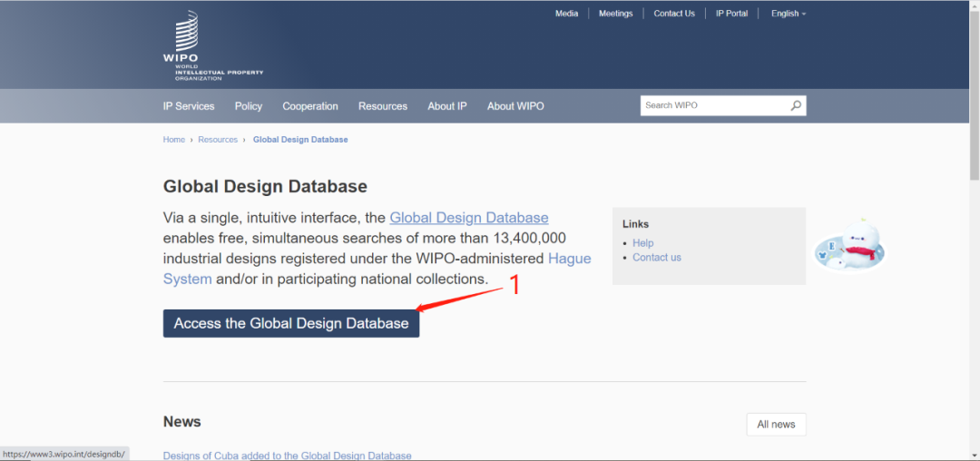Open the About IP menu
980x461 pixels.
(446, 106)
